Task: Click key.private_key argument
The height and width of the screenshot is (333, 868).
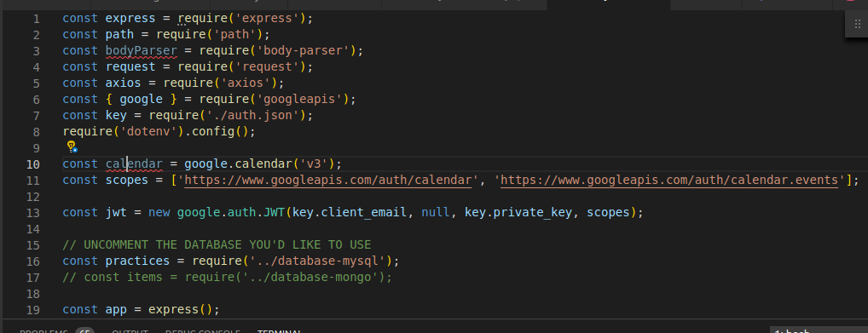Action: [x=518, y=212]
